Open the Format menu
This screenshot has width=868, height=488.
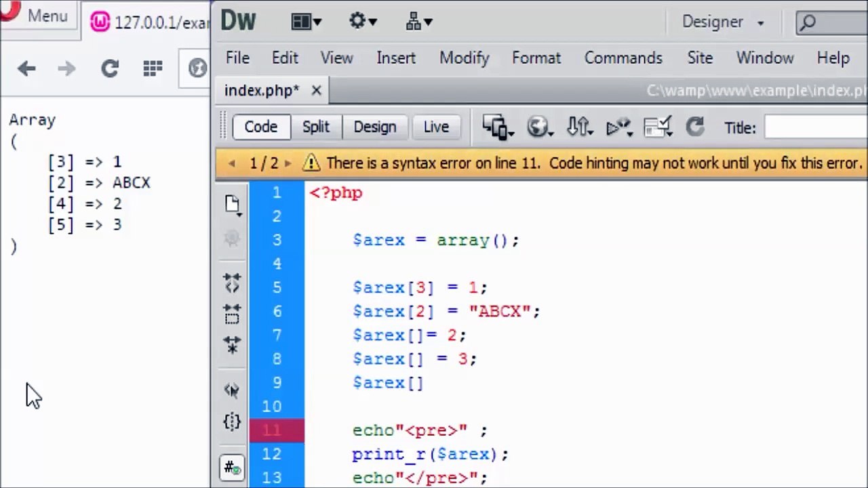click(x=536, y=58)
